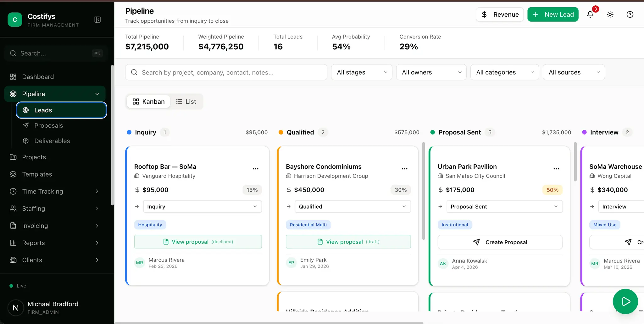Image resolution: width=644 pixels, height=324 pixels.
Task: Click the horizontal scrollbar at bottom
Action: tap(269, 323)
